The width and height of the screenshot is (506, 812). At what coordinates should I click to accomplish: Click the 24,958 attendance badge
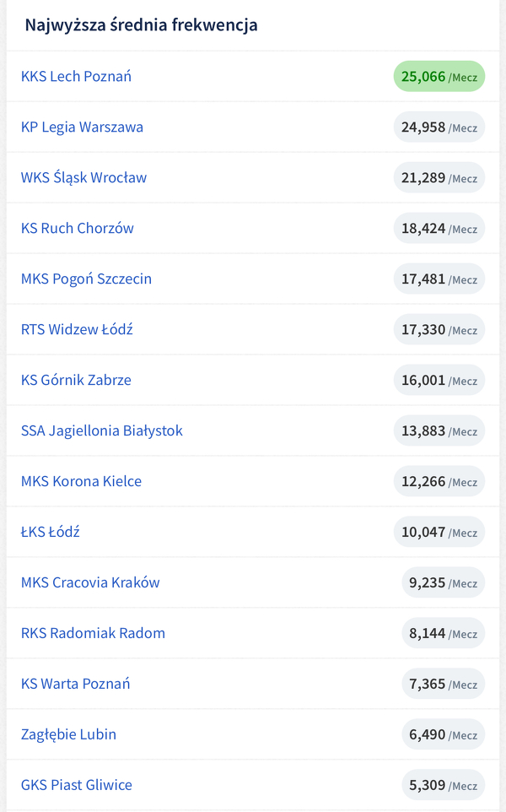tap(439, 127)
